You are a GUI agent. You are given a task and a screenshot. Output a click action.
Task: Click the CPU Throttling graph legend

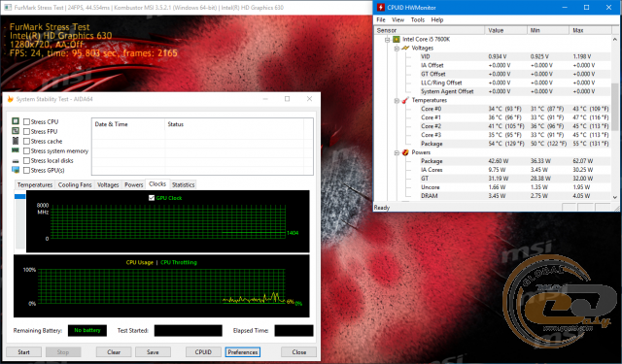coord(179,262)
